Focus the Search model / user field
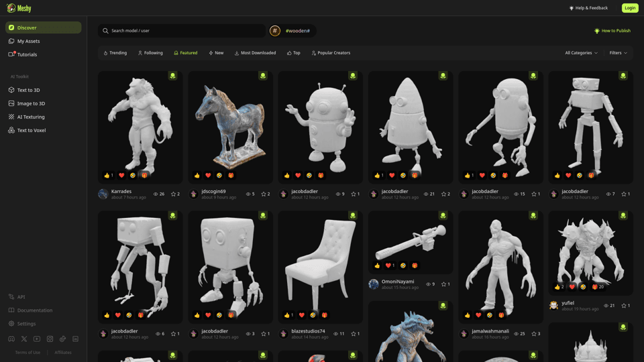The height and width of the screenshot is (362, 644). [182, 31]
